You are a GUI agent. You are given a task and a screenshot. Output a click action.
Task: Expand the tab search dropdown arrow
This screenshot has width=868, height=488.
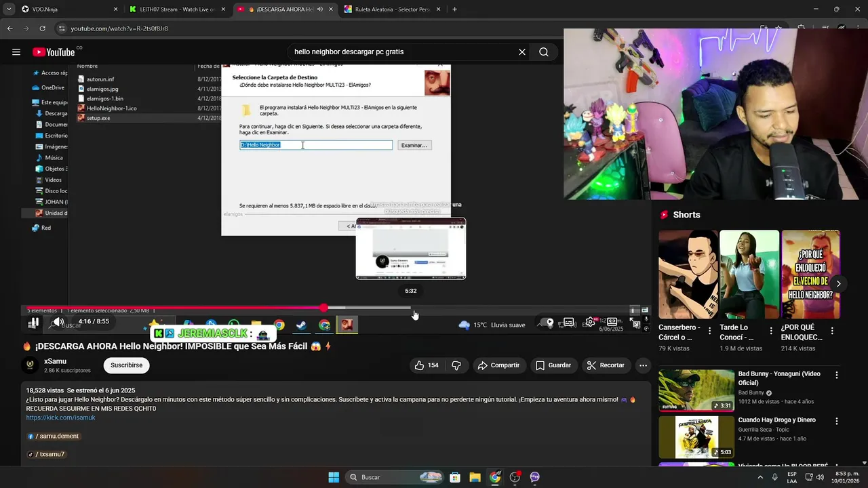point(7,9)
